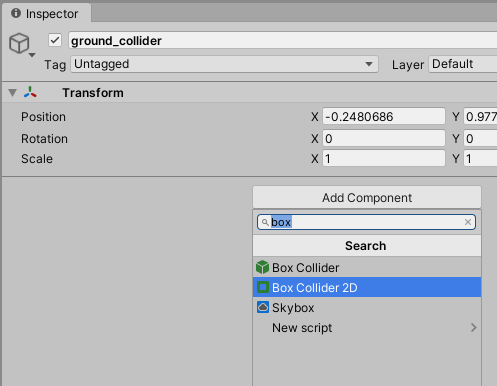Edit the Position Y value field

[480, 117]
